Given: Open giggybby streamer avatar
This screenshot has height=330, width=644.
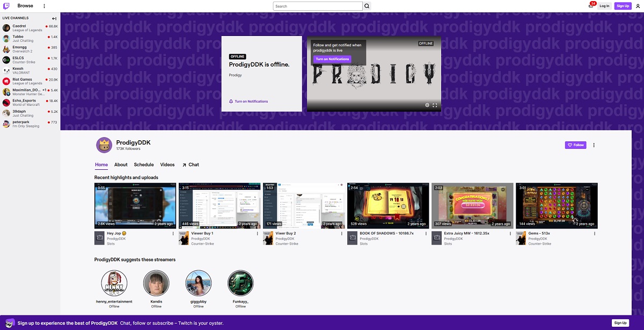Looking at the screenshot, I should [x=199, y=283].
